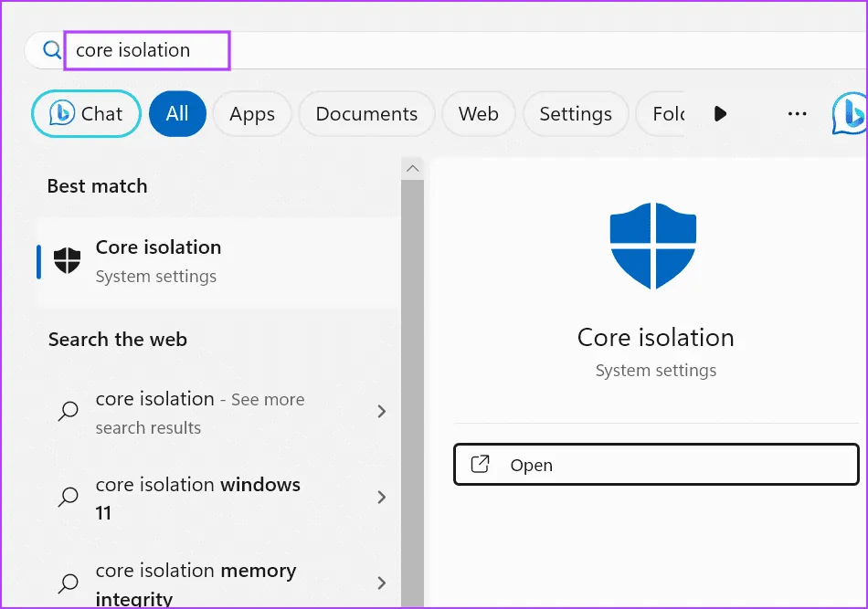868x609 pixels.
Task: Open 'core isolation windows 11' web suggestion
Action: click(x=197, y=498)
